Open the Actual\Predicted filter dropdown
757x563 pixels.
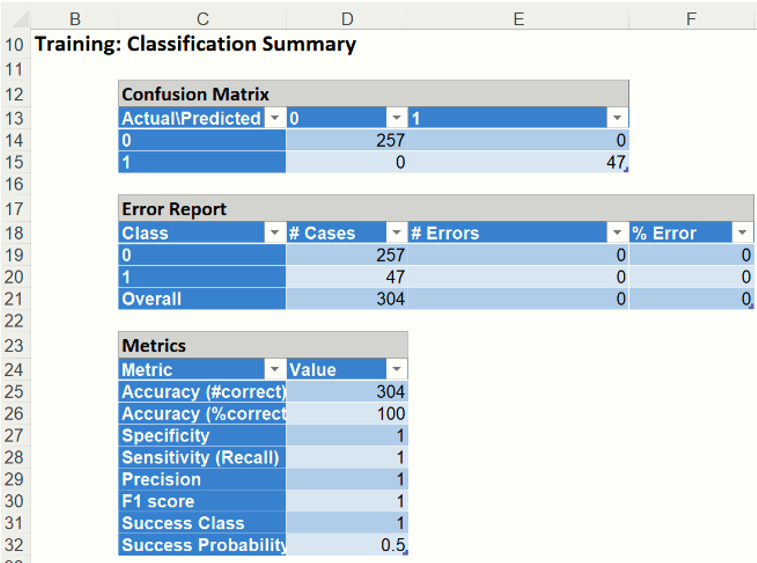click(x=275, y=118)
